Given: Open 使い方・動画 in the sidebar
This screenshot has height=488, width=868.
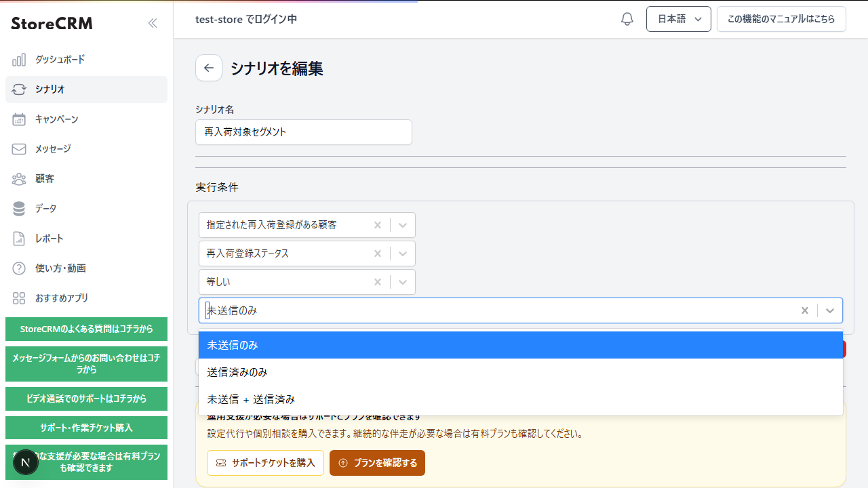Looking at the screenshot, I should pyautogui.click(x=86, y=268).
